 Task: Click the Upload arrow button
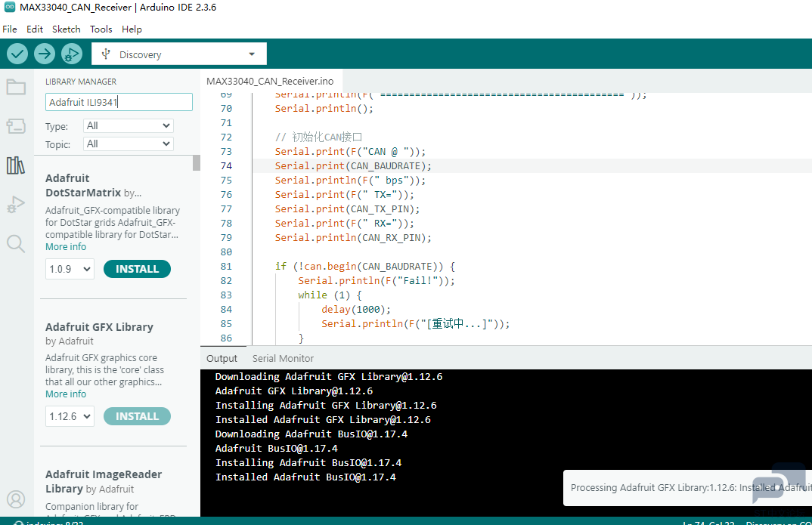[45, 54]
